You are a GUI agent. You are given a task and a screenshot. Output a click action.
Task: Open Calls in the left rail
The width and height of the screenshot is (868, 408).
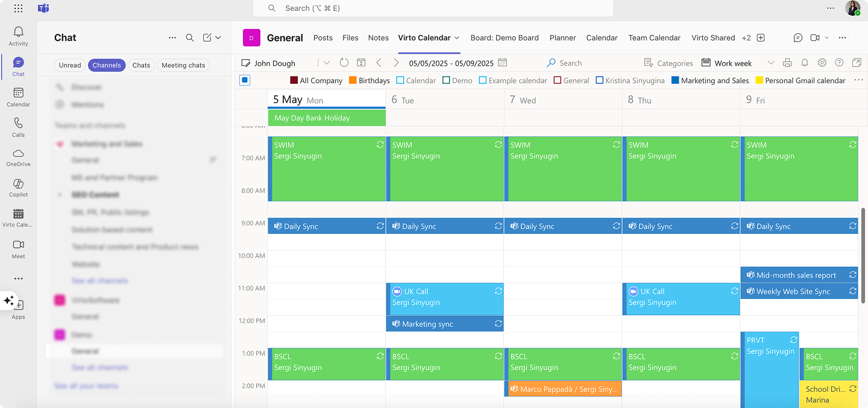tap(18, 127)
